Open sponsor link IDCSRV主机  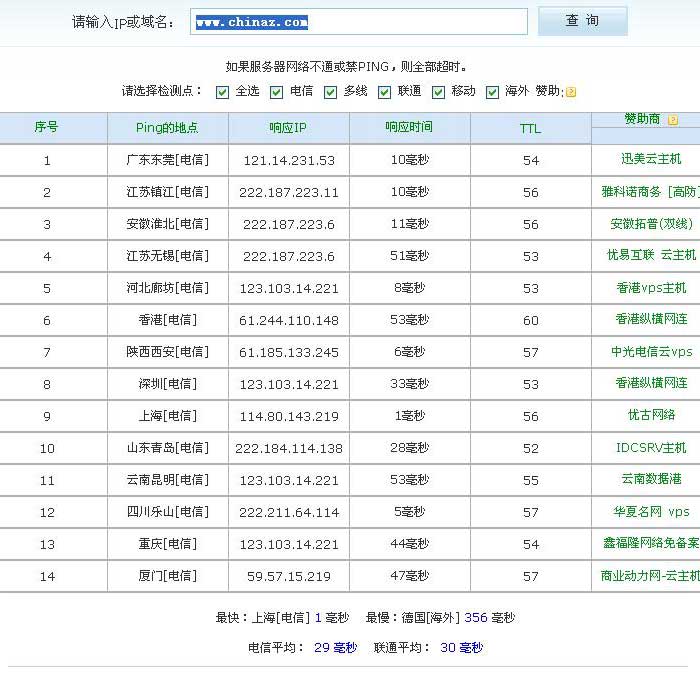tap(651, 447)
